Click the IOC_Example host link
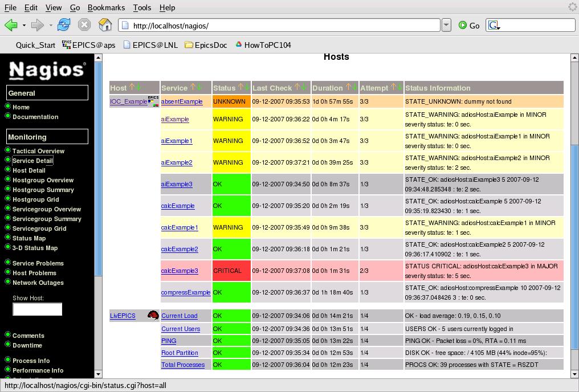The image size is (579, 392). pyautogui.click(x=128, y=101)
